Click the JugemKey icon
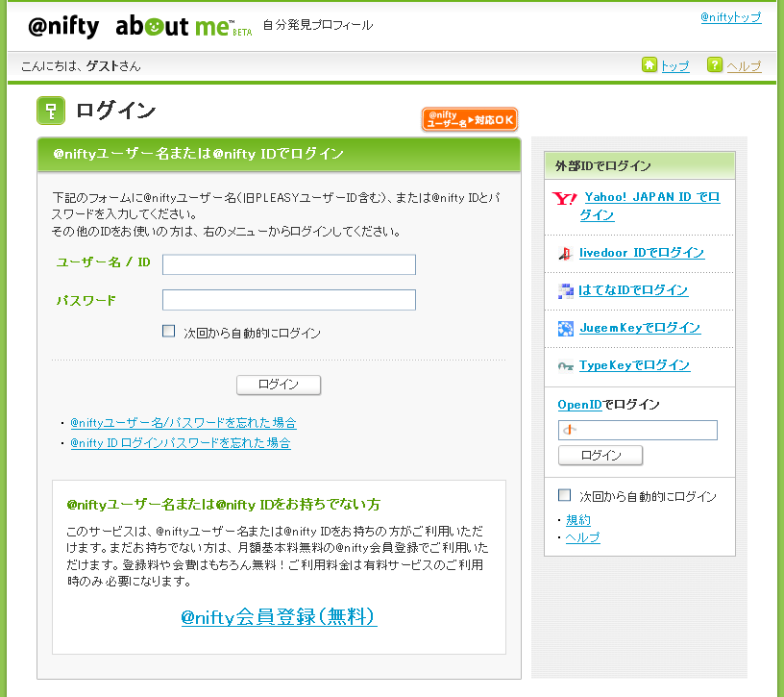 click(565, 329)
